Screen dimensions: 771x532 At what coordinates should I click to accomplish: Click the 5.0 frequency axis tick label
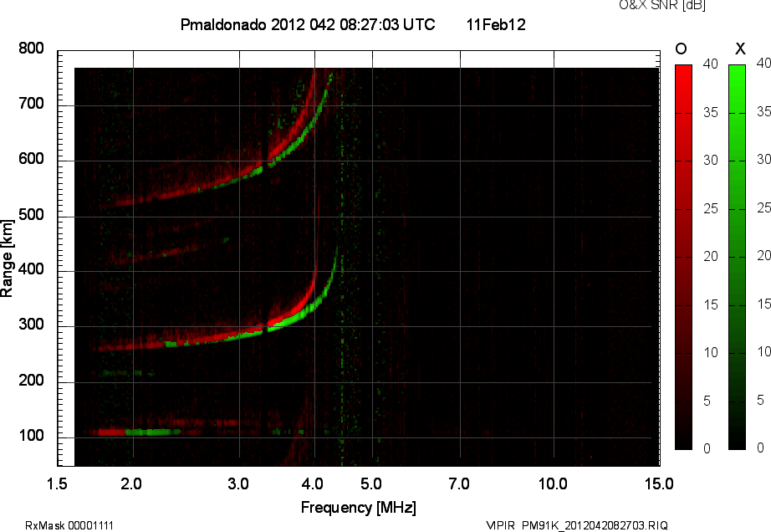click(371, 483)
